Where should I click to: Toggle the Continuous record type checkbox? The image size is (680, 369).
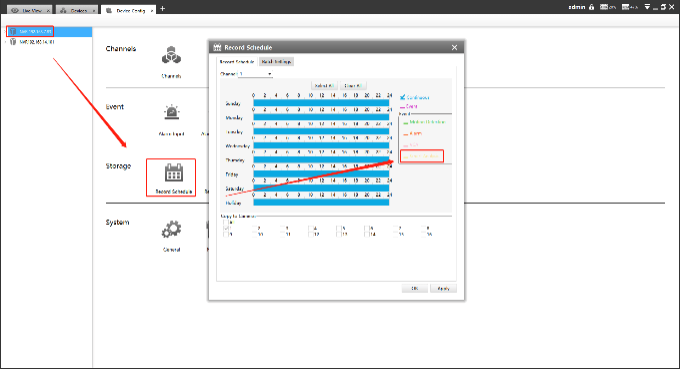click(x=402, y=97)
